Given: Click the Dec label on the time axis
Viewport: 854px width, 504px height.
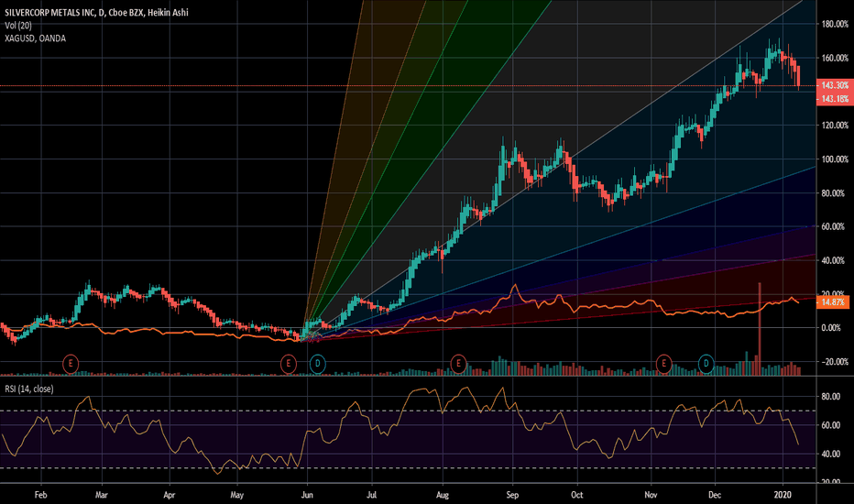Looking at the screenshot, I should pyautogui.click(x=715, y=495).
